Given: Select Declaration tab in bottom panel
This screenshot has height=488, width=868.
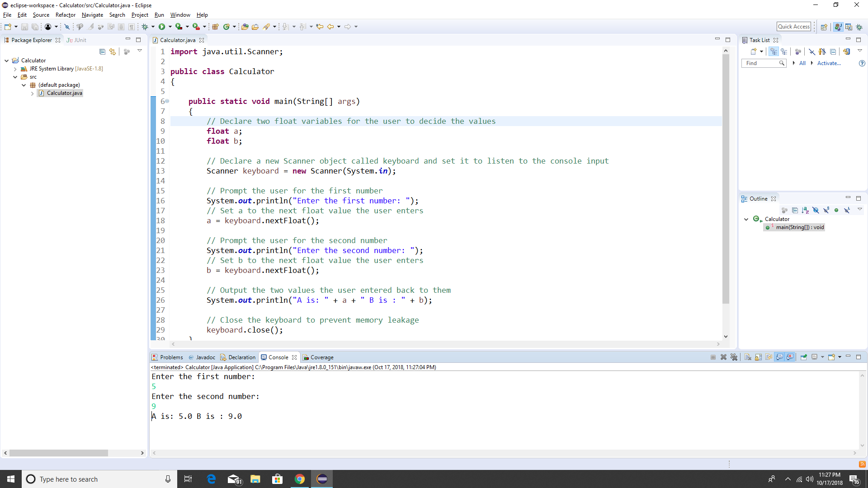Looking at the screenshot, I should [x=241, y=357].
